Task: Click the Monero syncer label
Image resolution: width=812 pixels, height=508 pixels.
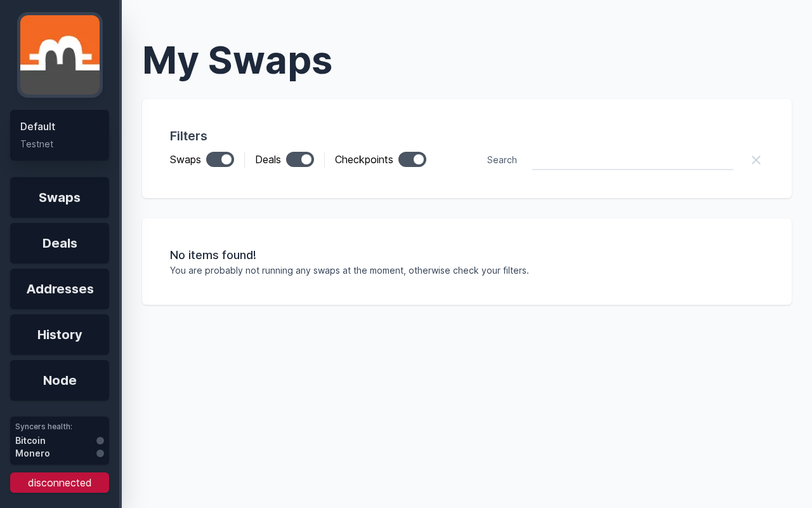Action: click(x=32, y=453)
